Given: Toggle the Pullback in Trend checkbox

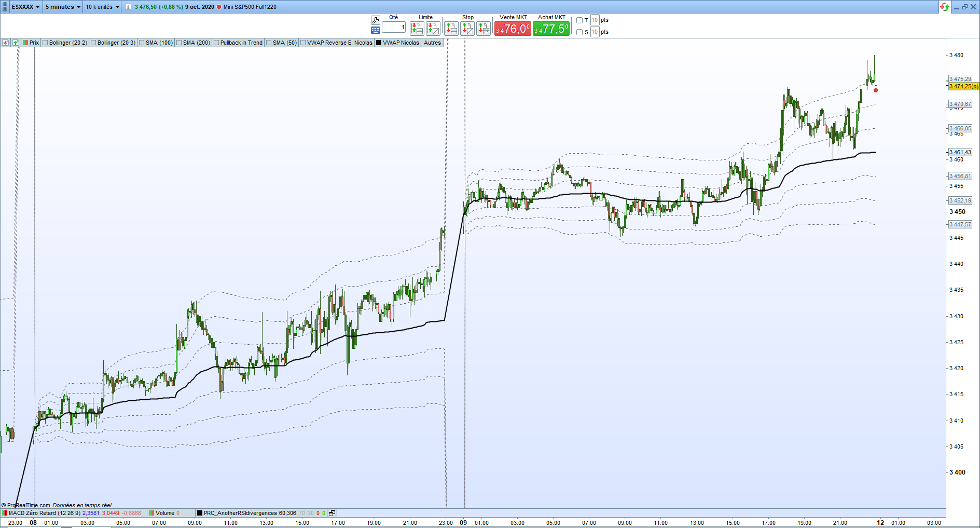Looking at the screenshot, I should (x=216, y=43).
